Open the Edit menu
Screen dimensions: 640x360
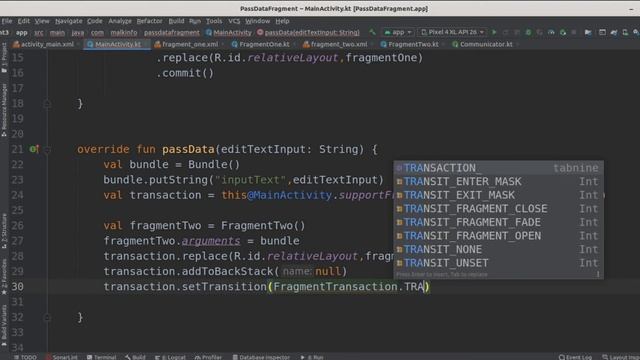pyautogui.click(x=24, y=21)
